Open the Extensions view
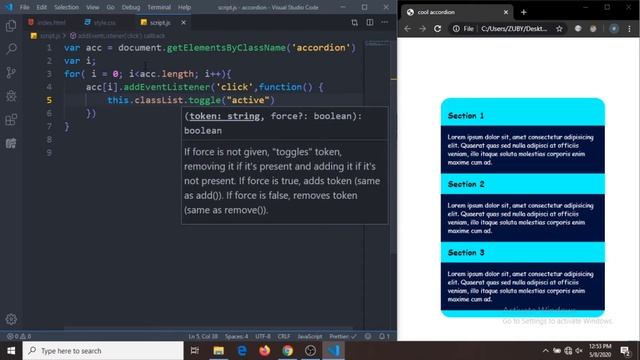 [x=11, y=120]
